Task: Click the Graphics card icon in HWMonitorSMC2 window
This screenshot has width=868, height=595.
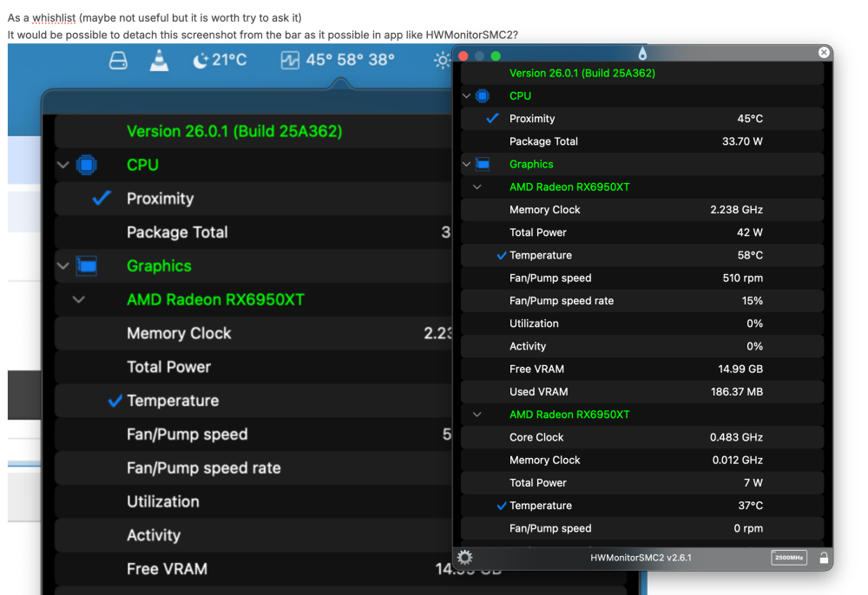Action: (483, 164)
